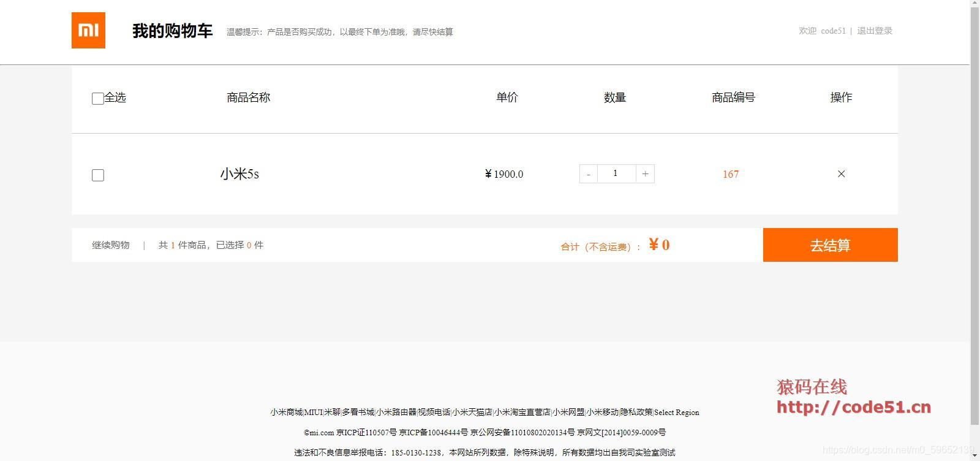Click the 违法和不良信息举报电话 footer line

click(x=484, y=452)
